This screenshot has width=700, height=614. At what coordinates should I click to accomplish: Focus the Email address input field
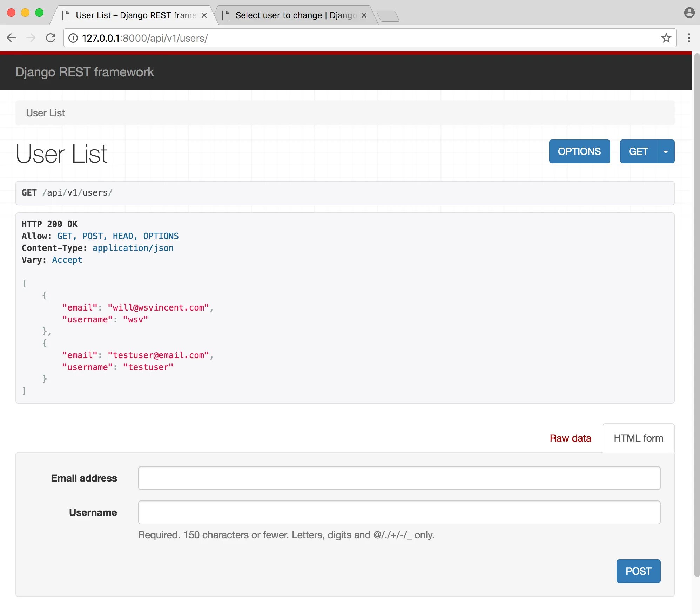pyautogui.click(x=399, y=478)
